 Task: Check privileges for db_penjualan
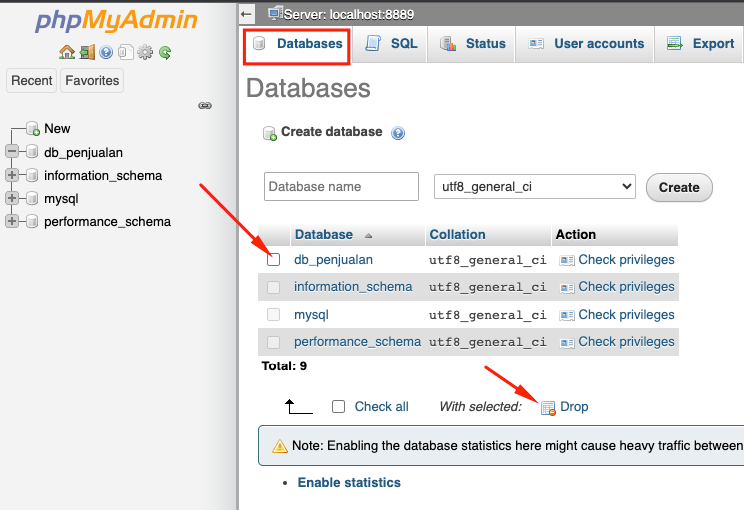point(626,260)
